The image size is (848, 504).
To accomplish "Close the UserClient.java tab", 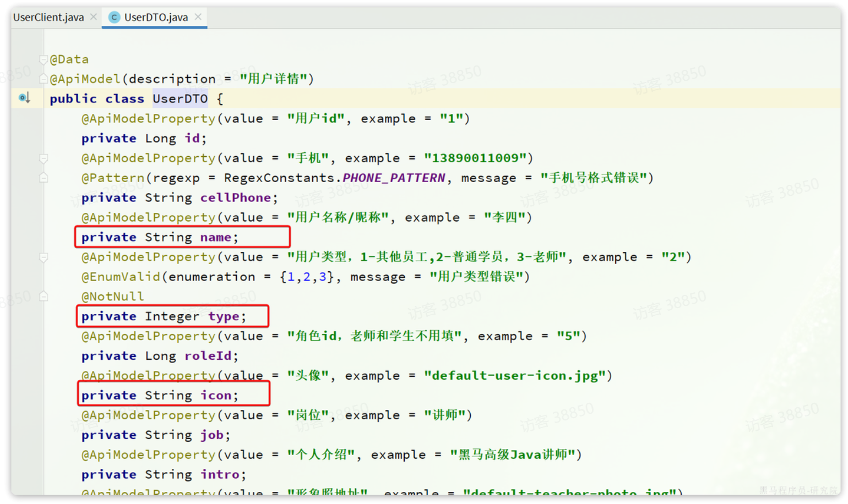I will [94, 17].
